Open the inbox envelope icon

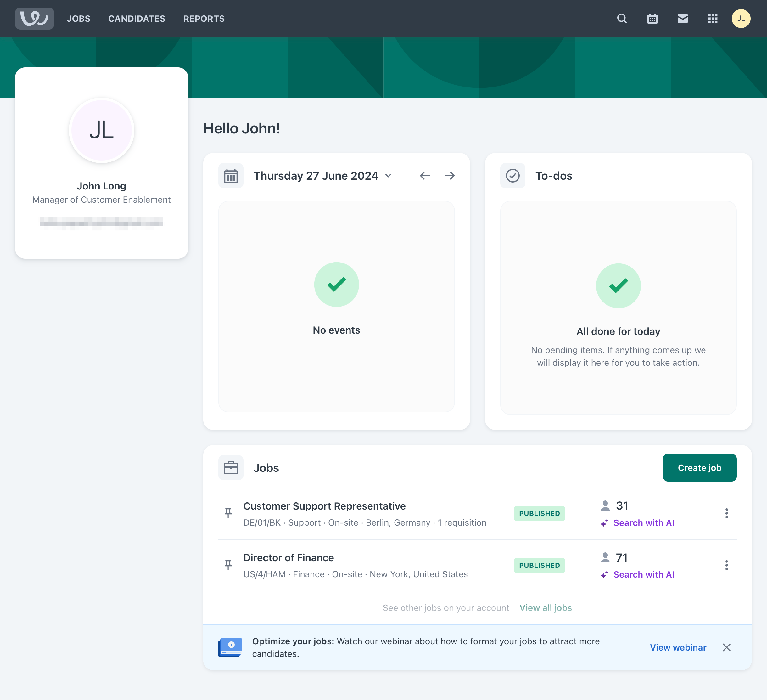(683, 19)
